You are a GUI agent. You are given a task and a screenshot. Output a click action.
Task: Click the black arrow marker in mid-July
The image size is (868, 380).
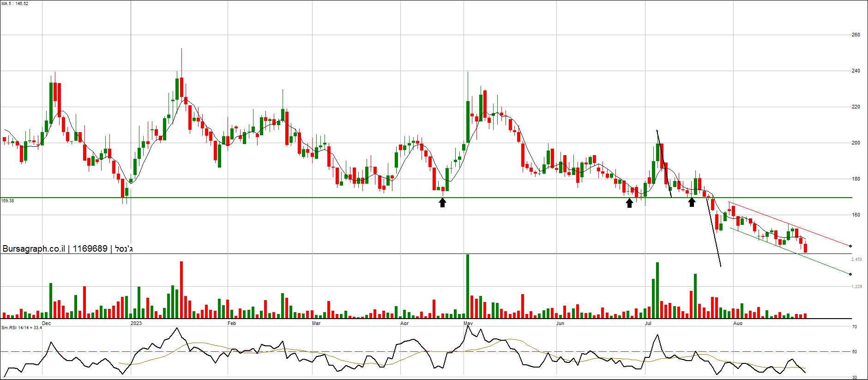click(692, 202)
